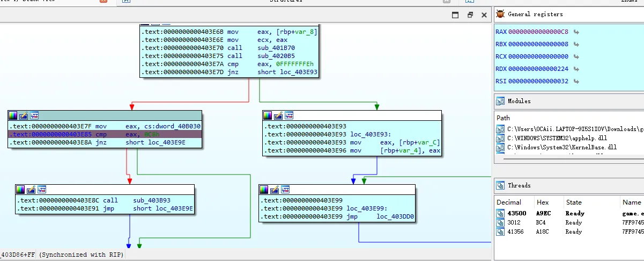The height and width of the screenshot is (261, 644).
Task: Select the RDX value 0000000000000224
Action: tap(538, 69)
